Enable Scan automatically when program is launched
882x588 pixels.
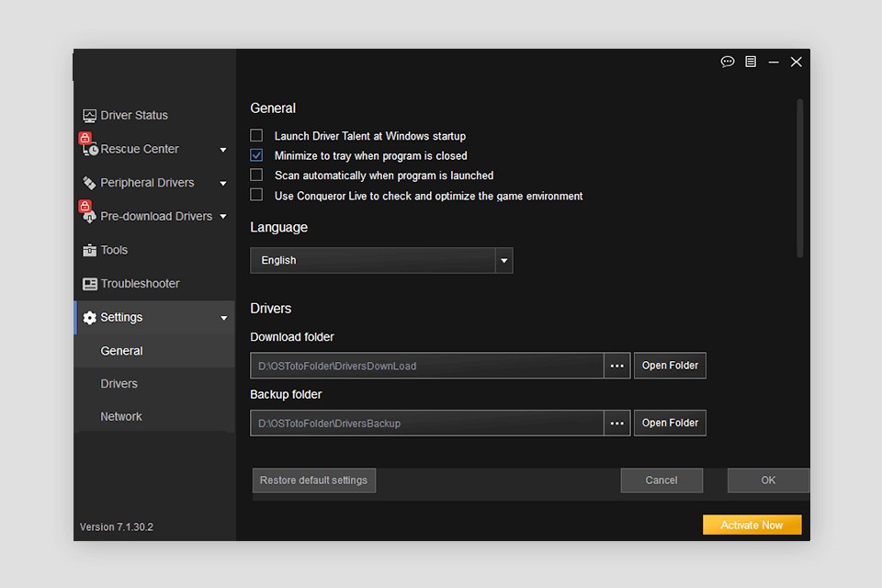(256, 175)
